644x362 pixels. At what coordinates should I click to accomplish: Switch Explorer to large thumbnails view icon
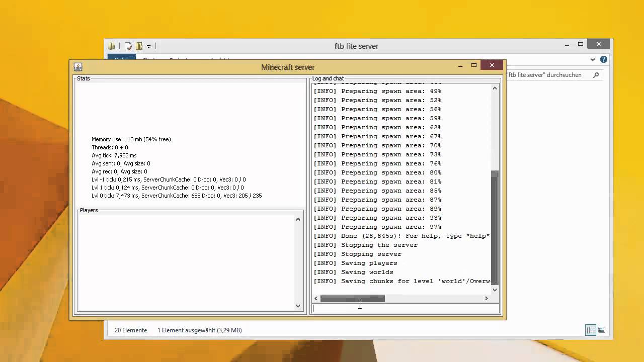(x=602, y=330)
